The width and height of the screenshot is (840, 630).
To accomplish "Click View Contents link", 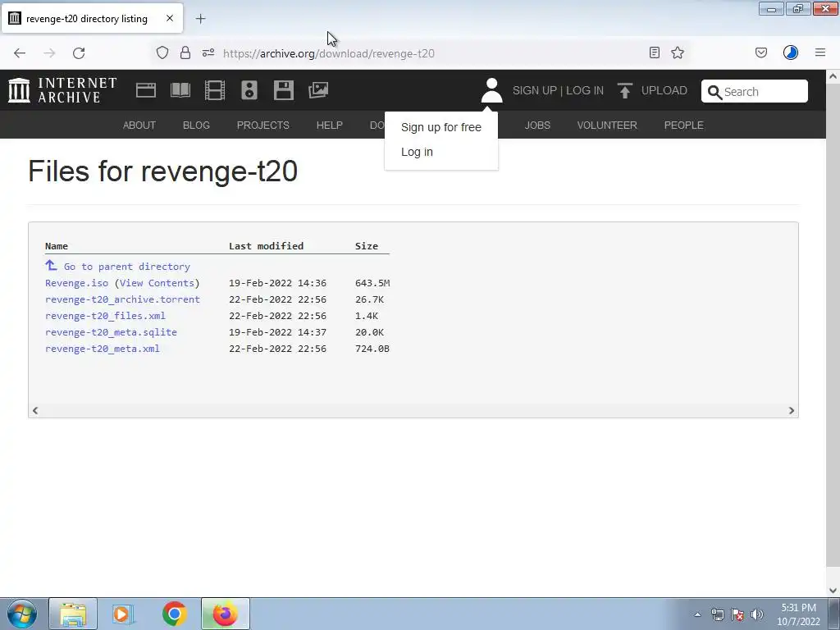I will 157,283.
